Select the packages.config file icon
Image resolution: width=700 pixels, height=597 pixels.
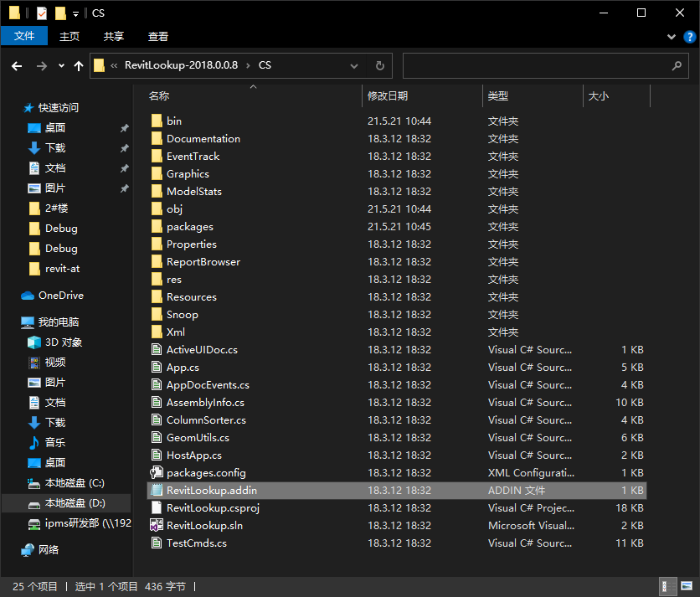click(x=157, y=472)
